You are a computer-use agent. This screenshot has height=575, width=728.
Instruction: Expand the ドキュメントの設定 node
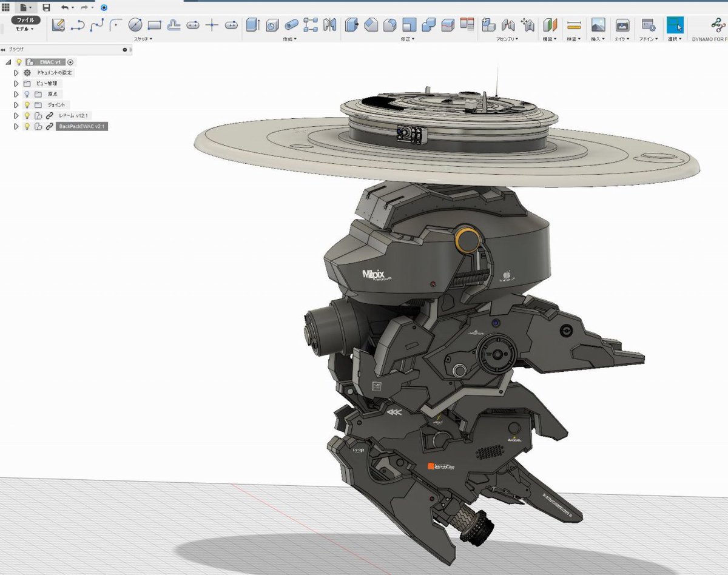[x=16, y=73]
